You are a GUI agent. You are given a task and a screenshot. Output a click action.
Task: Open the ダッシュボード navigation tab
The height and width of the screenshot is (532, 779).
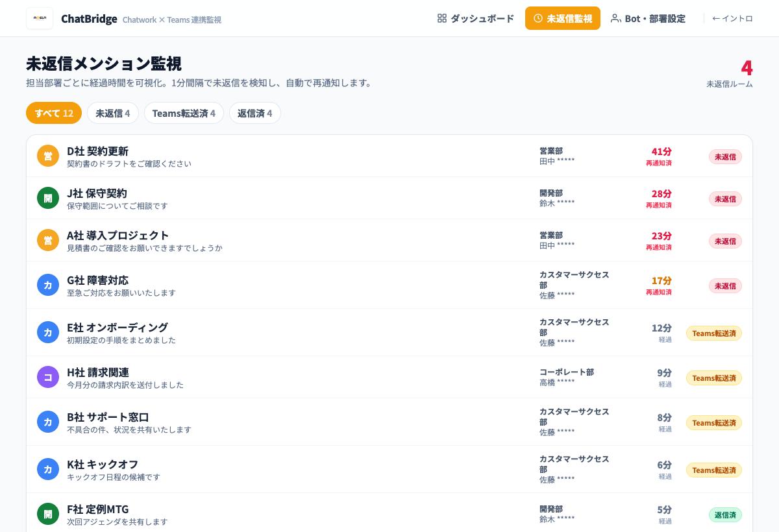476,18
